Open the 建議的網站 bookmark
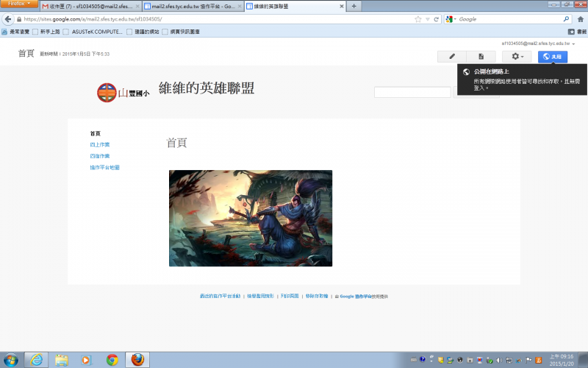This screenshot has height=368, width=588. pyautogui.click(x=143, y=32)
